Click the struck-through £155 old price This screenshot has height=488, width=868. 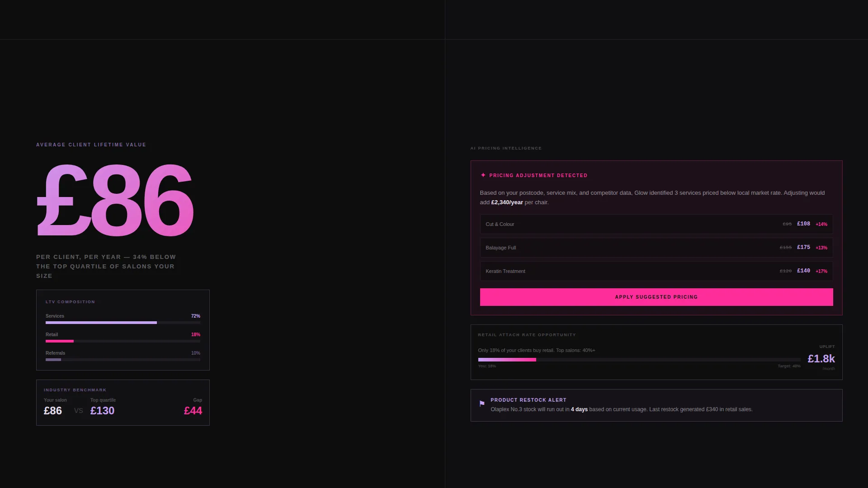(786, 248)
